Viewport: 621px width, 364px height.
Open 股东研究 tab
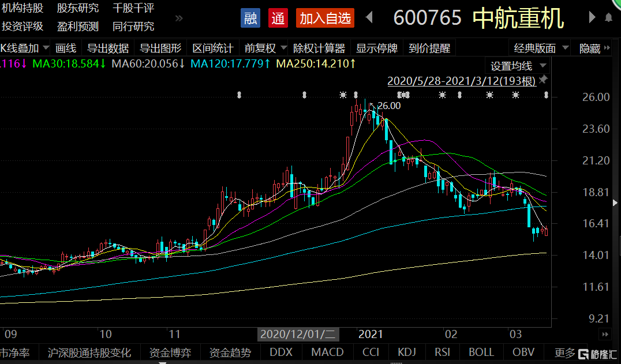pos(77,8)
